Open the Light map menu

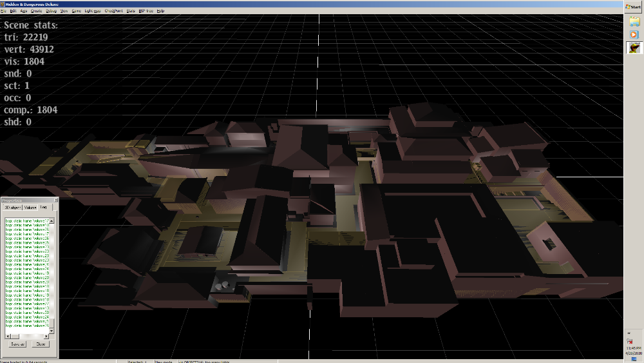93,11
